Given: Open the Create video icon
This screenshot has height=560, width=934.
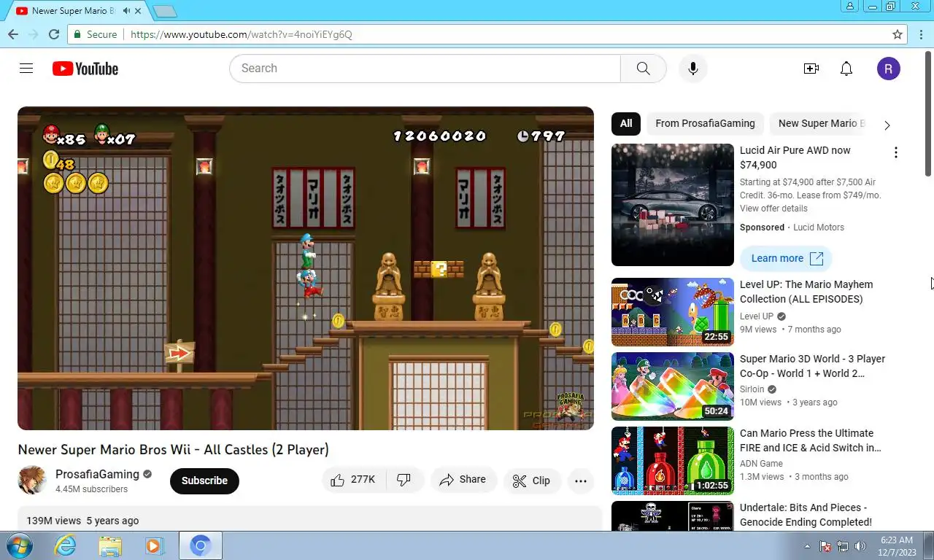Looking at the screenshot, I should click(811, 69).
